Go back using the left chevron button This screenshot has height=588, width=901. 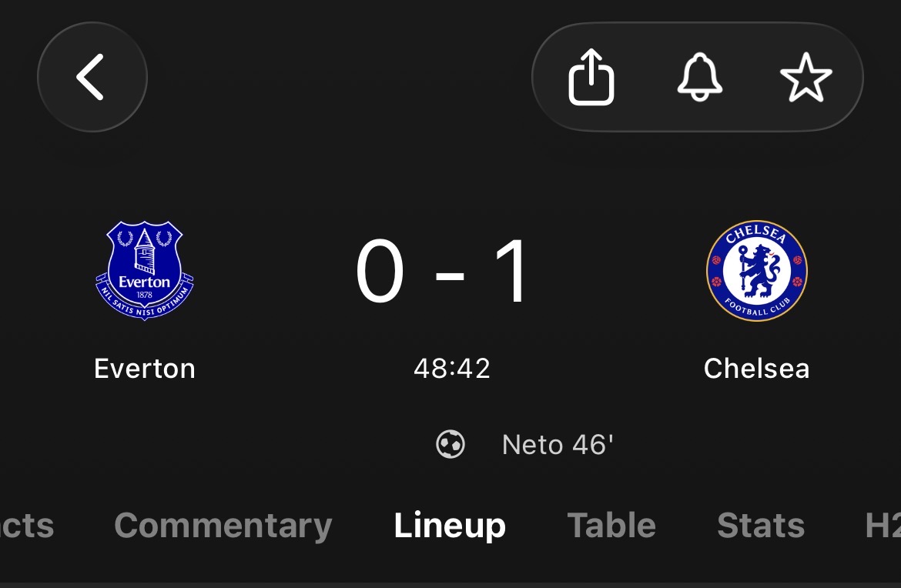coord(92,77)
